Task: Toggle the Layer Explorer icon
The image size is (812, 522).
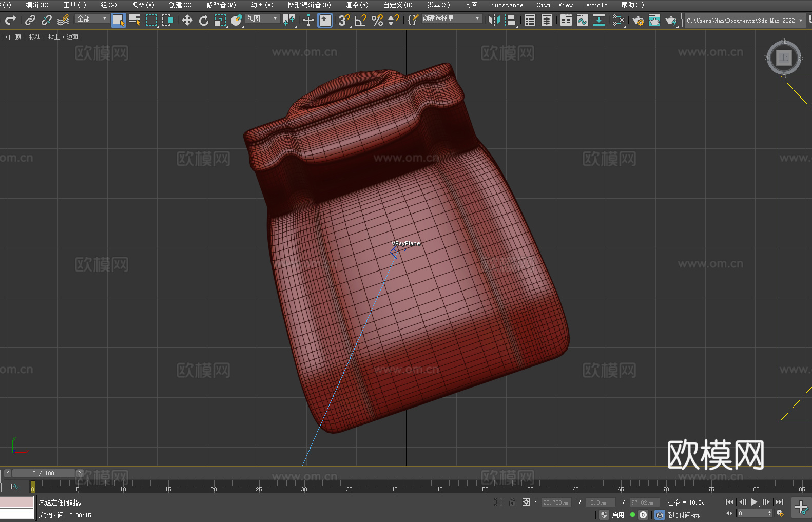Action: tap(547, 20)
